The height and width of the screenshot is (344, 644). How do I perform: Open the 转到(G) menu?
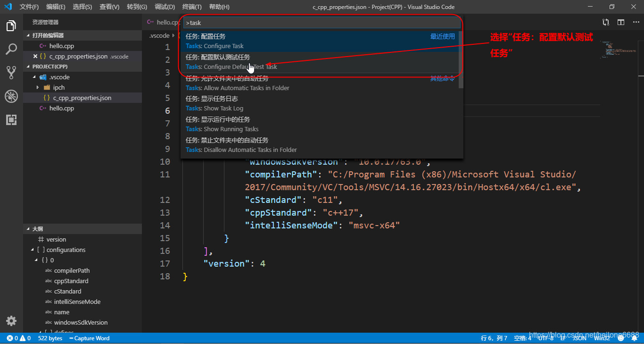[137, 7]
